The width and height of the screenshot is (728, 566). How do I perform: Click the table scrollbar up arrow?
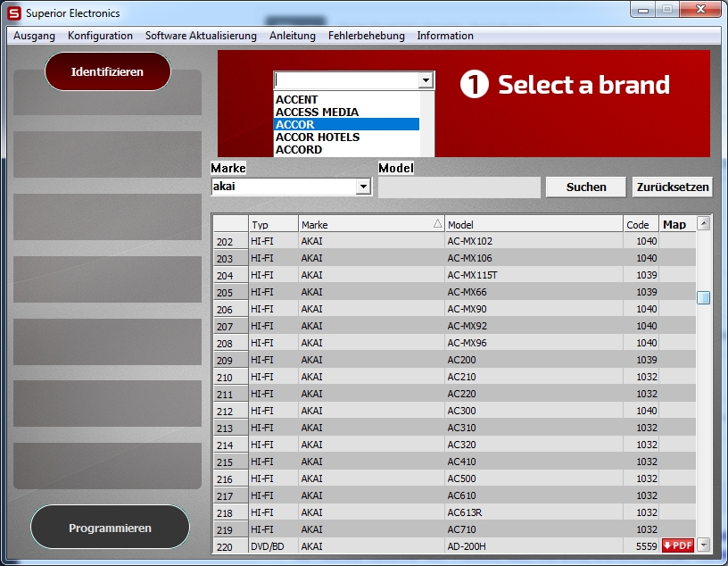703,223
